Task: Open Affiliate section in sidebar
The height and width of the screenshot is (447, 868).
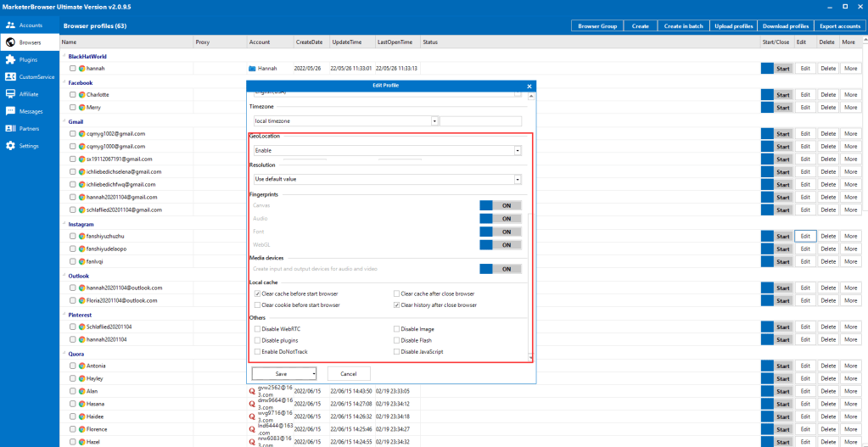Action: pos(29,93)
